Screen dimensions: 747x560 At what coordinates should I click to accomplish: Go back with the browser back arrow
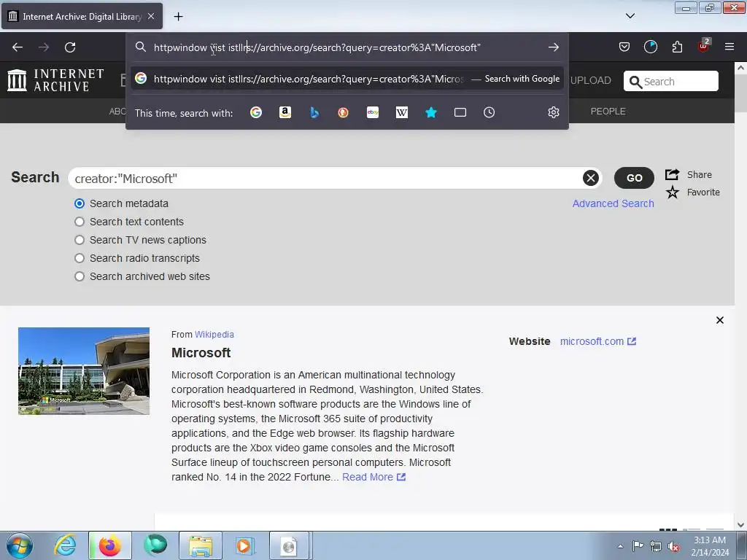18,47
